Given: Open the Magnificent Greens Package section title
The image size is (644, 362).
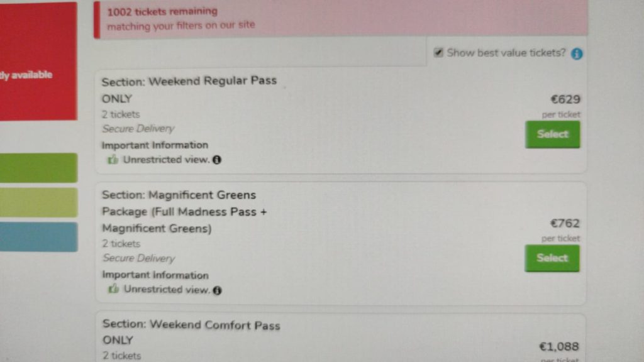Looking at the screenshot, I should click(184, 211).
